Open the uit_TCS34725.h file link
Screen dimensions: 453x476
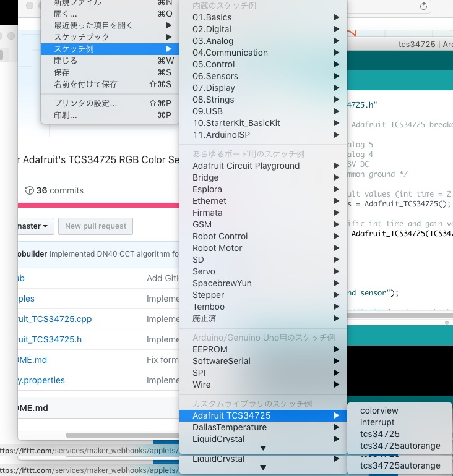point(50,339)
